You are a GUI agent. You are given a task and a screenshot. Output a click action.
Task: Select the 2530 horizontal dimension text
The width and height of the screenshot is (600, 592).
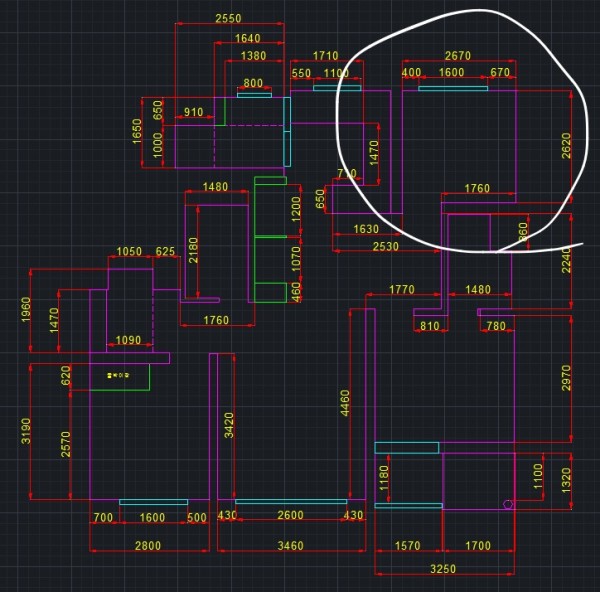tap(385, 246)
